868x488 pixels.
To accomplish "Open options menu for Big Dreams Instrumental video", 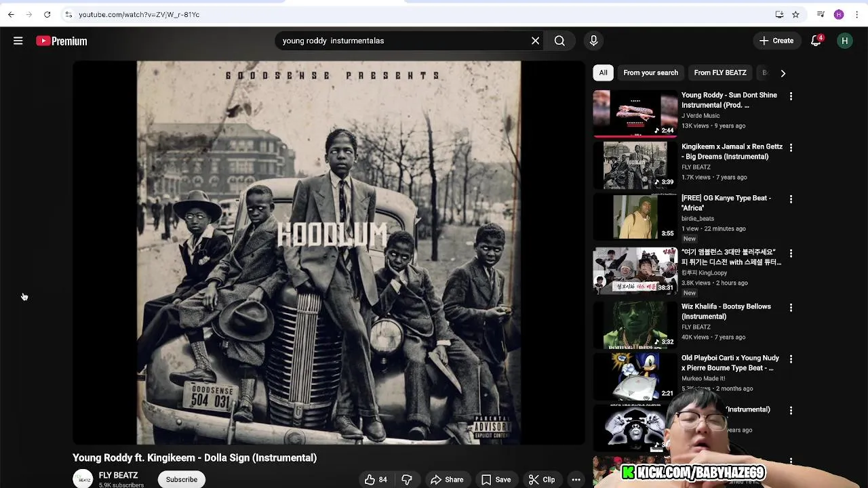I will coord(791,148).
